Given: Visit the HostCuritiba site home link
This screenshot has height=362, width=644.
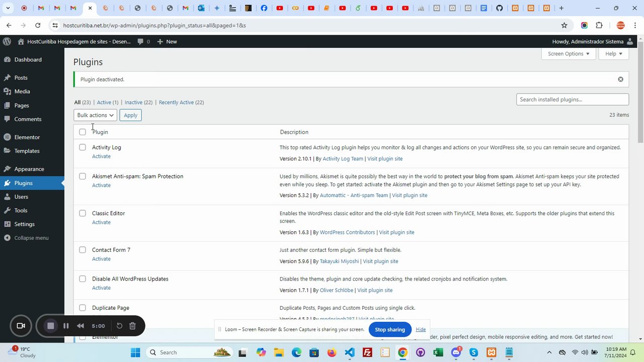Looking at the screenshot, I should tap(74, 41).
